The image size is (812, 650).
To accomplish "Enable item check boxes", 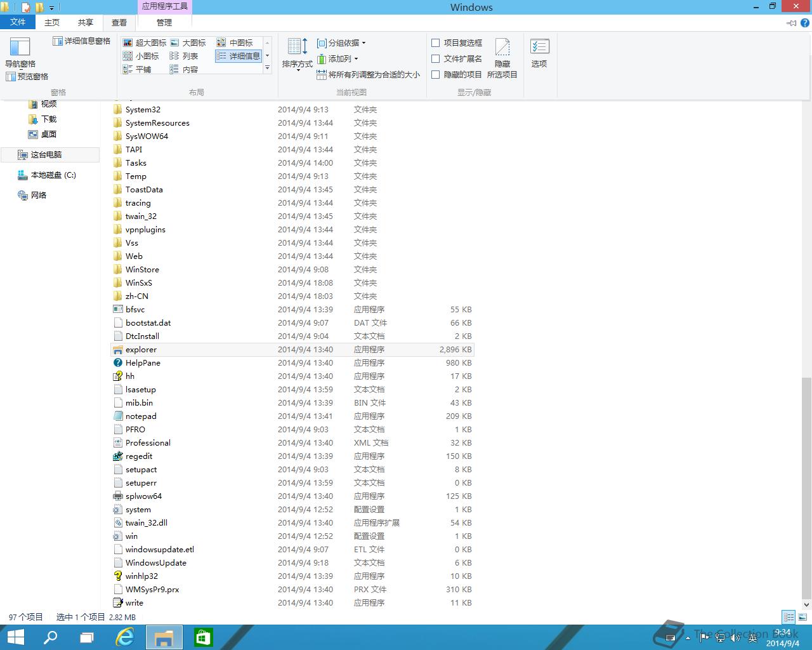I will click(x=435, y=43).
